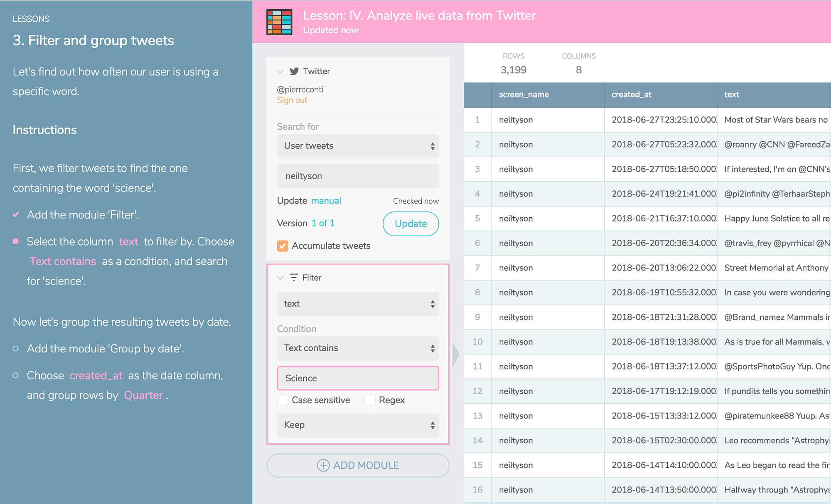Open the text column selector dropdown
Viewport: 831px width, 504px height.
coord(358,304)
